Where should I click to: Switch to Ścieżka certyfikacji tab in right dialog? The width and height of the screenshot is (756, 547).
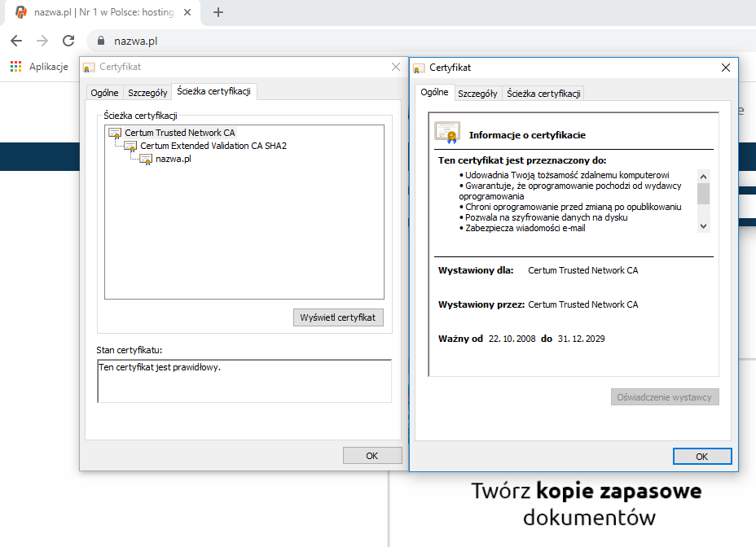tap(543, 94)
